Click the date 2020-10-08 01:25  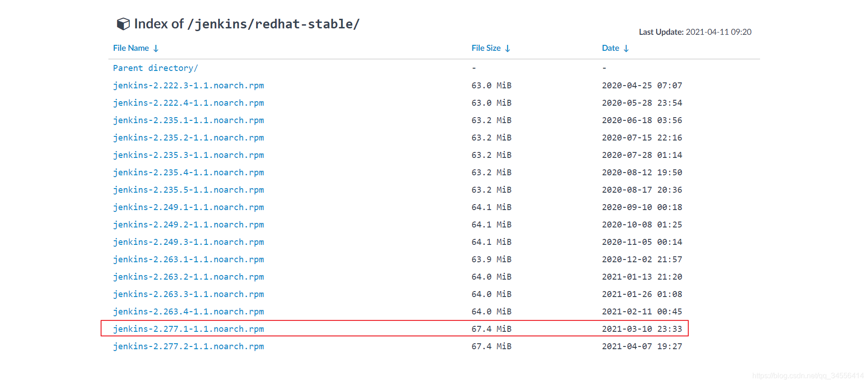642,225
